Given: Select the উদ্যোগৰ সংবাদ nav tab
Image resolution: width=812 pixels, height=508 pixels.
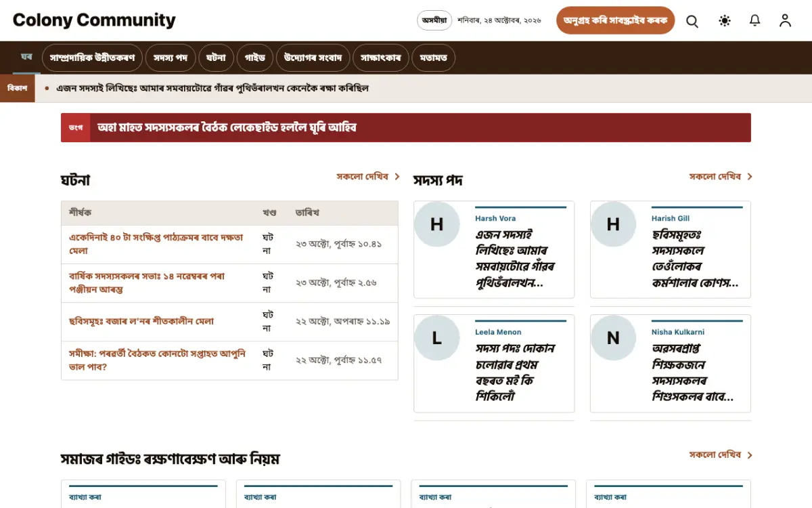Looking at the screenshot, I should 313,58.
